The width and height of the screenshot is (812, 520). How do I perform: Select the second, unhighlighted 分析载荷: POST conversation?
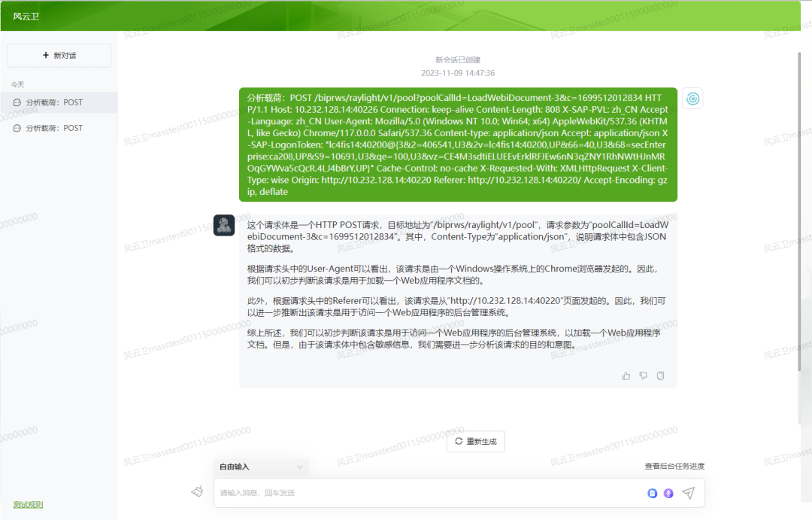[x=59, y=128]
